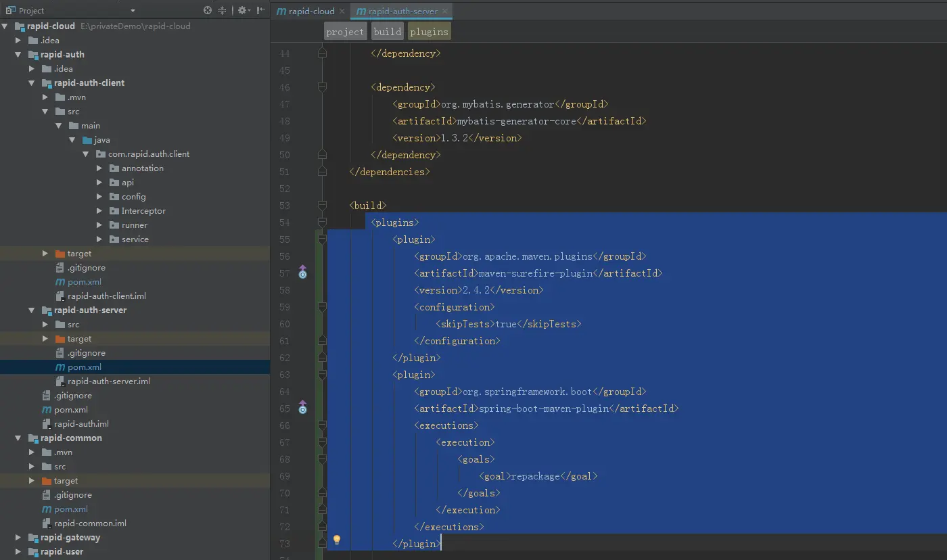This screenshot has height=560, width=947.
Task: Click the gutter marker icon on line 65
Action: [x=302, y=408]
